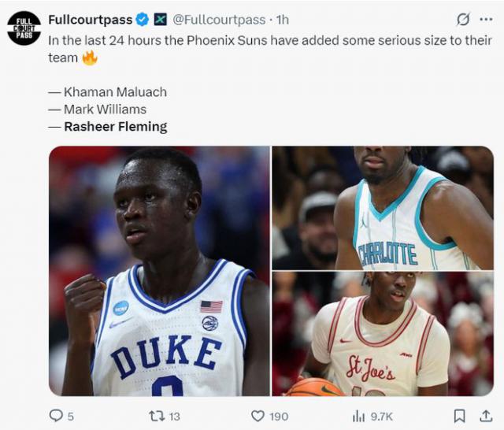Repost the Phoenix Suns tweet
Viewport: 504px width, 430px height.
coord(157,415)
